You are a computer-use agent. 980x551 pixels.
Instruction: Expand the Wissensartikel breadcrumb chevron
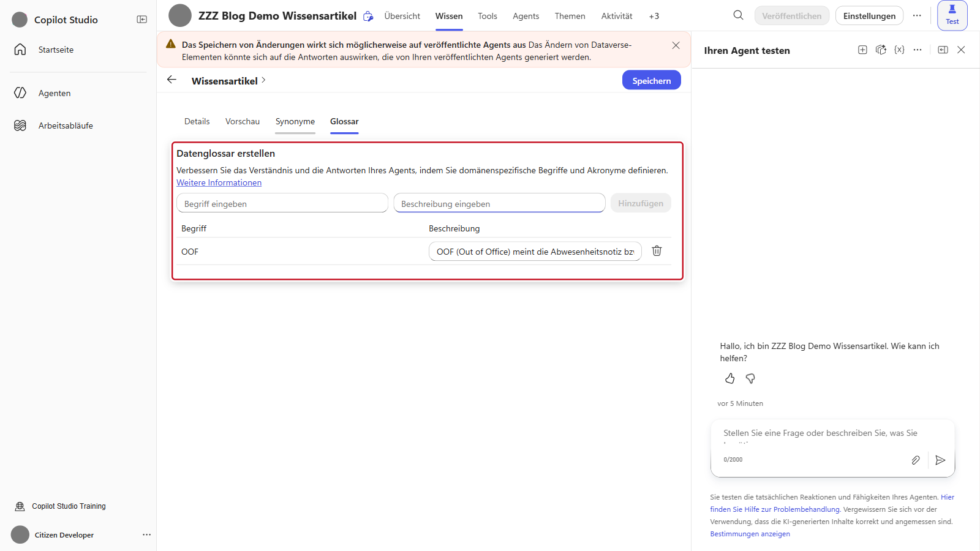pos(263,80)
